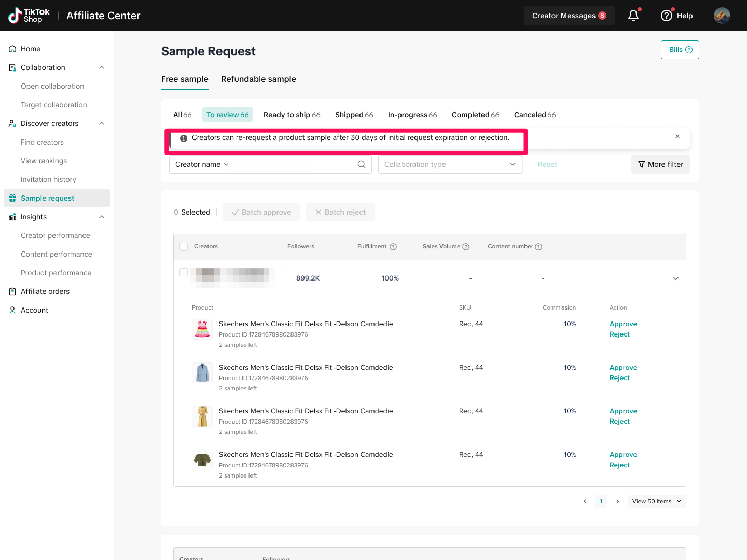Viewport: 747px width, 560px height.
Task: Dismiss the re-request notice banner
Action: click(677, 136)
